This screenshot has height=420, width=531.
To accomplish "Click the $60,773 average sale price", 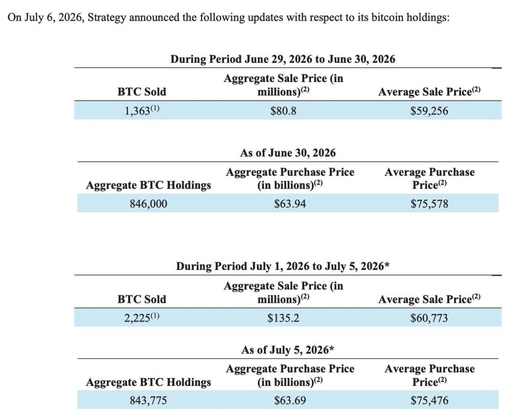I will coord(429,317).
